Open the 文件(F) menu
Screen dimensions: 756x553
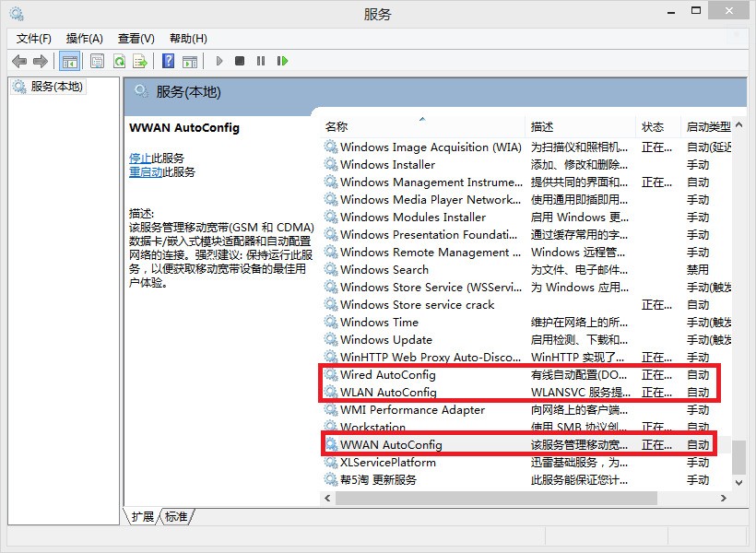(x=34, y=39)
